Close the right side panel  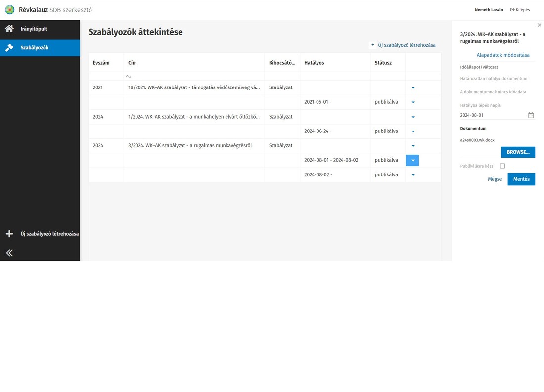[x=539, y=25]
